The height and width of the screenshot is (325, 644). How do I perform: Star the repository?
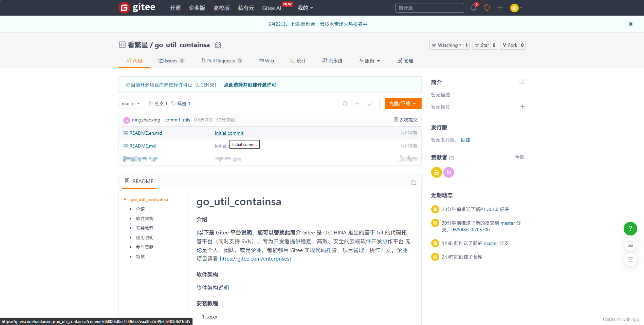(482, 45)
